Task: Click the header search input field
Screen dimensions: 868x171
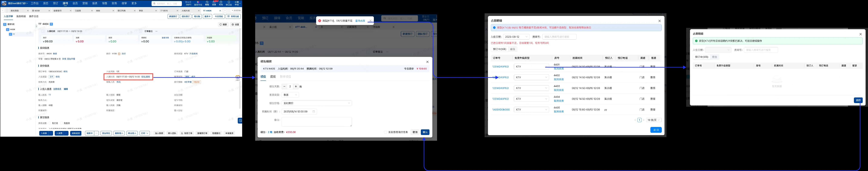Action: pyautogui.click(x=167, y=4)
